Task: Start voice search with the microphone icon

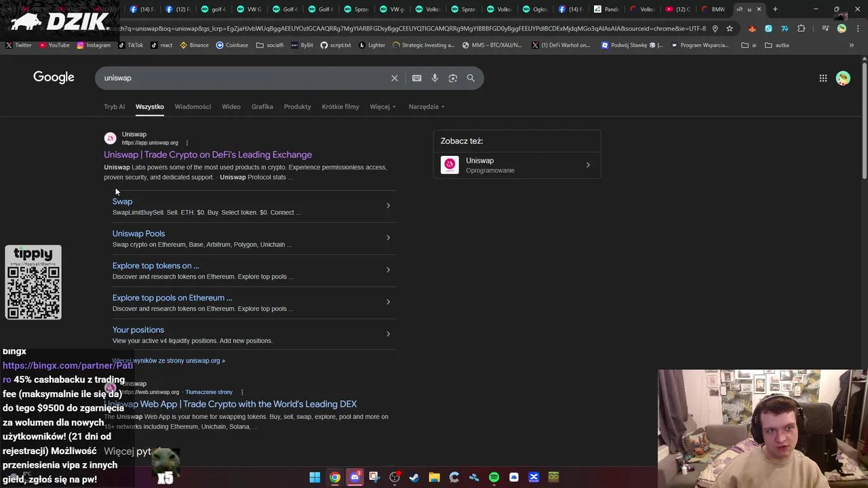Action: point(435,78)
